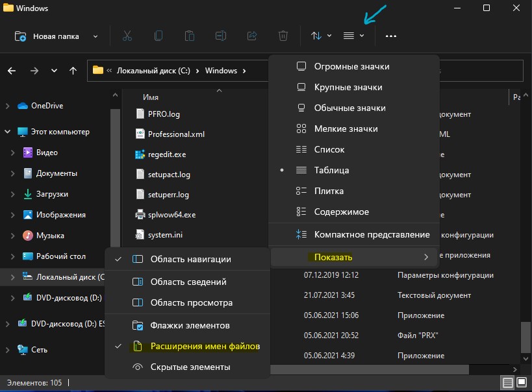Expand the Рабочий стол tree node
The height and width of the screenshot is (392, 532).
click(x=12, y=256)
